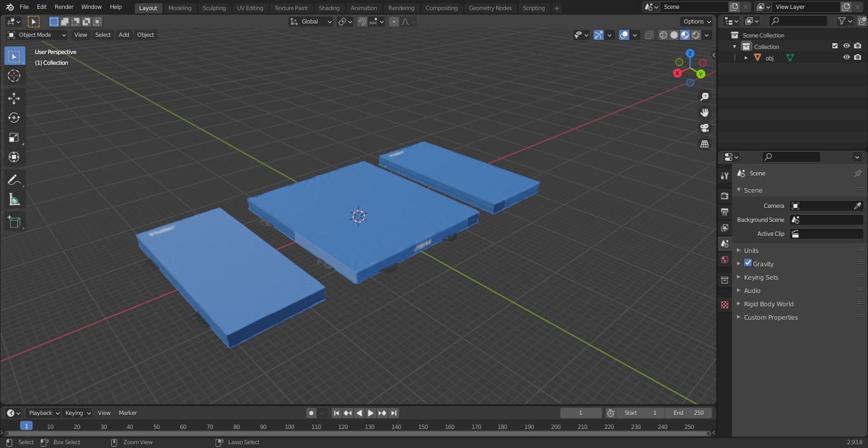Image resolution: width=868 pixels, height=448 pixels.
Task: Hide Collection with its eye icon
Action: [x=846, y=46]
